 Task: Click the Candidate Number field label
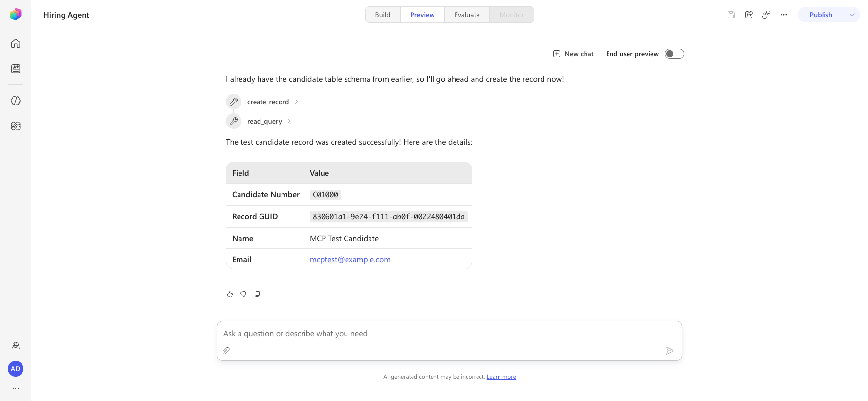[266, 194]
